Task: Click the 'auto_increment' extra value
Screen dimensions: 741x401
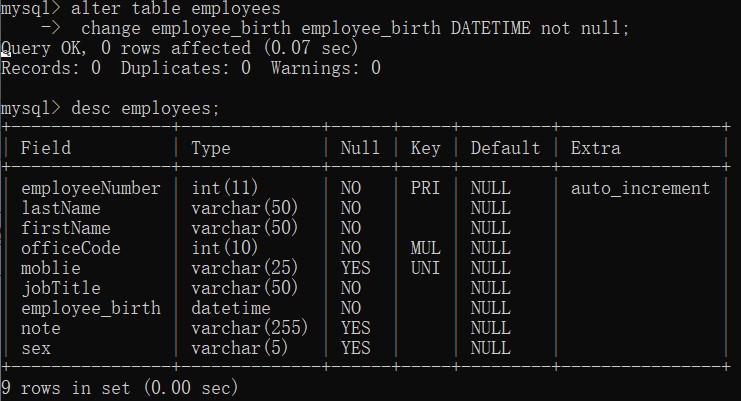Action: (640, 188)
